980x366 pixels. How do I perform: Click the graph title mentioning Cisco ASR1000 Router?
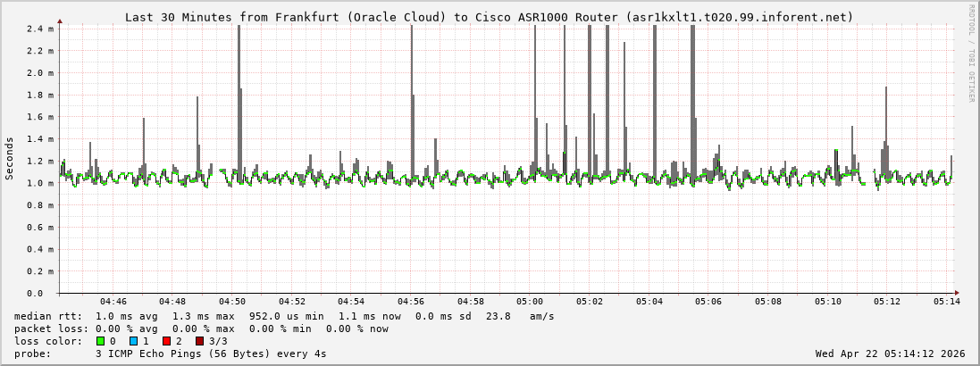click(x=489, y=17)
